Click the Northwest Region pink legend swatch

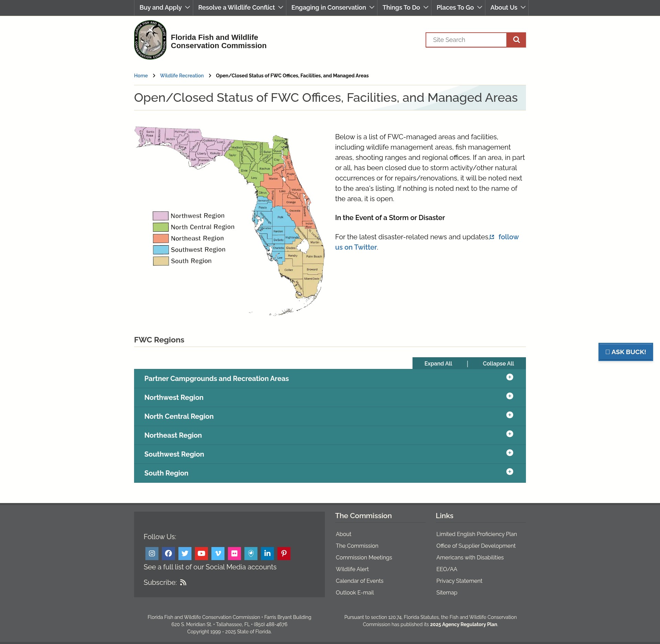pyautogui.click(x=161, y=216)
